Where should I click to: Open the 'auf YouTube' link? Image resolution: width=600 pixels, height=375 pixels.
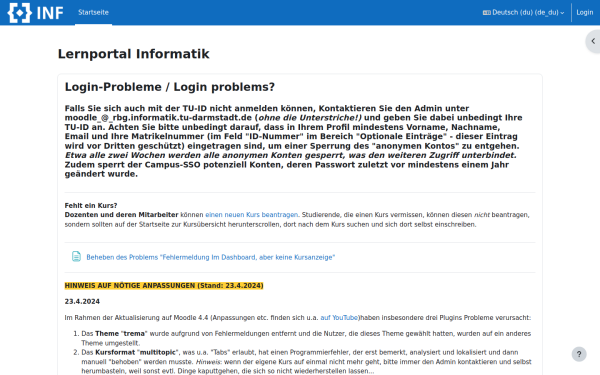pyautogui.click(x=339, y=318)
